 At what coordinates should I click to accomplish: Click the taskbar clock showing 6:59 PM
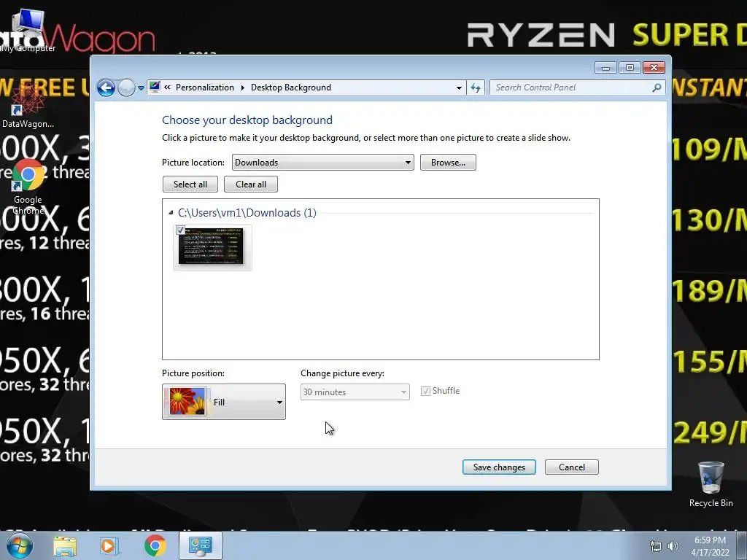[710, 546]
